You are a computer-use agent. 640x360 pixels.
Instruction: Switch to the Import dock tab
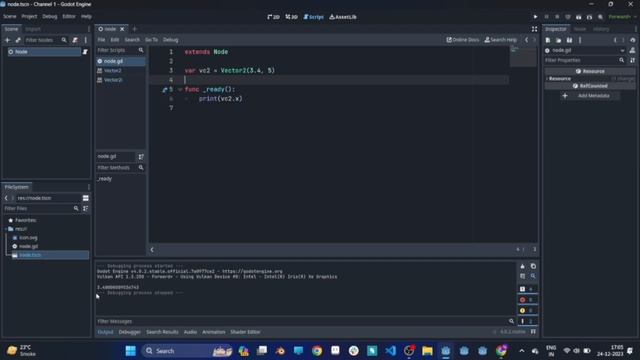pos(33,29)
